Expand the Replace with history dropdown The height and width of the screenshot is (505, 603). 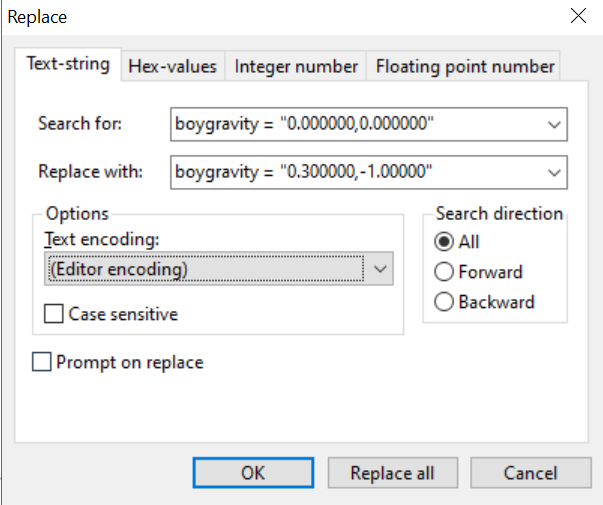pos(554,171)
